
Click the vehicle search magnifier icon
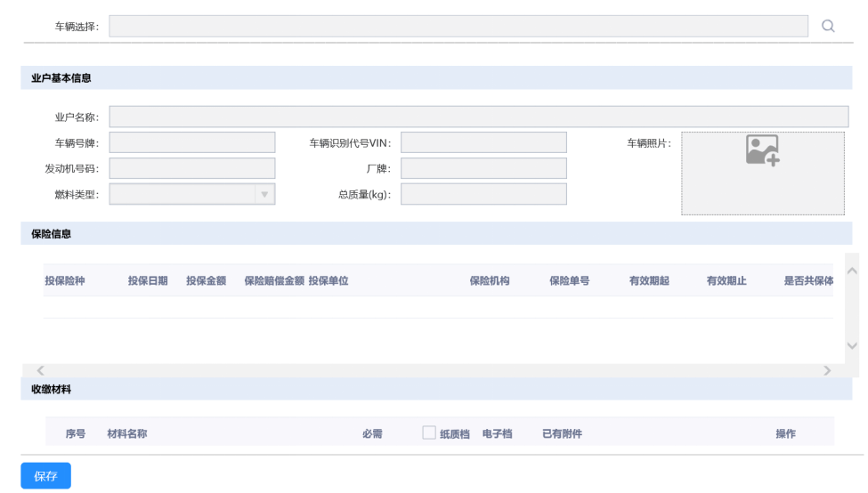[828, 26]
